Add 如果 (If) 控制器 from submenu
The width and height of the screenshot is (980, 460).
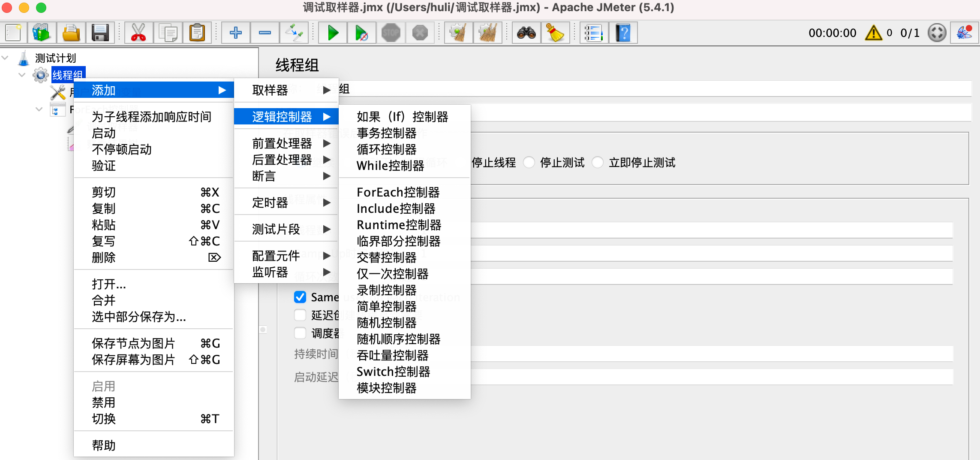tap(405, 117)
